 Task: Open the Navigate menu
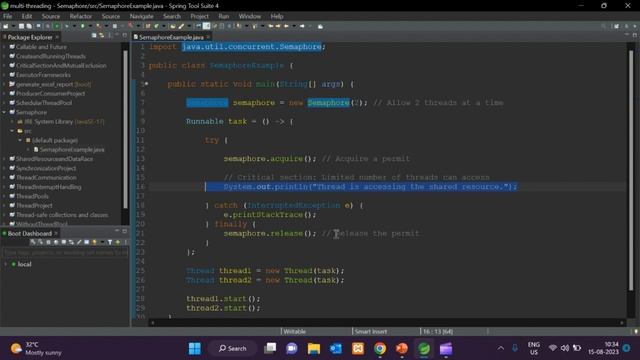[x=142, y=16]
